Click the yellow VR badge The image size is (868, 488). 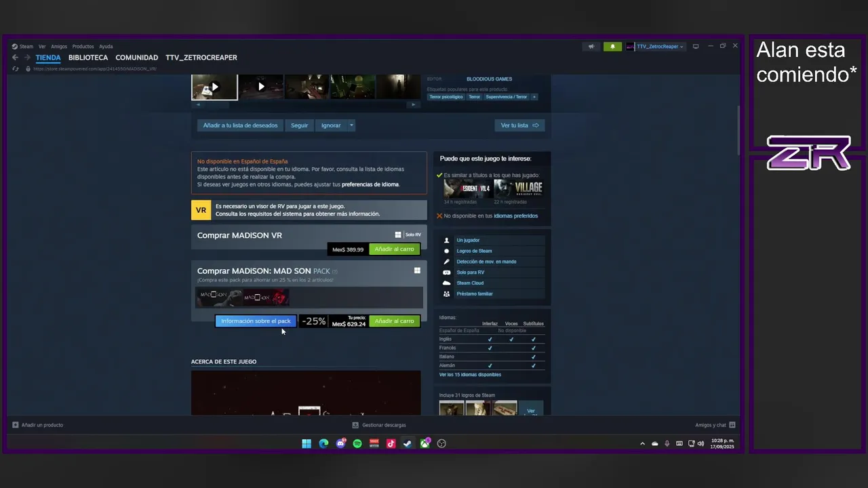click(x=201, y=210)
